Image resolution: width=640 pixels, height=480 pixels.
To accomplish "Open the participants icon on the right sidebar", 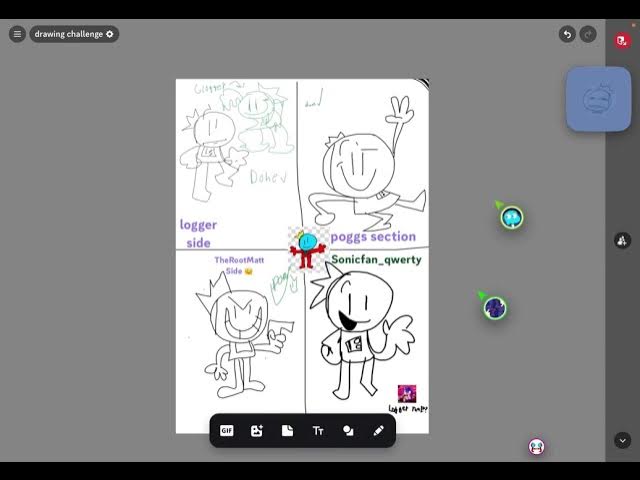I will [622, 241].
